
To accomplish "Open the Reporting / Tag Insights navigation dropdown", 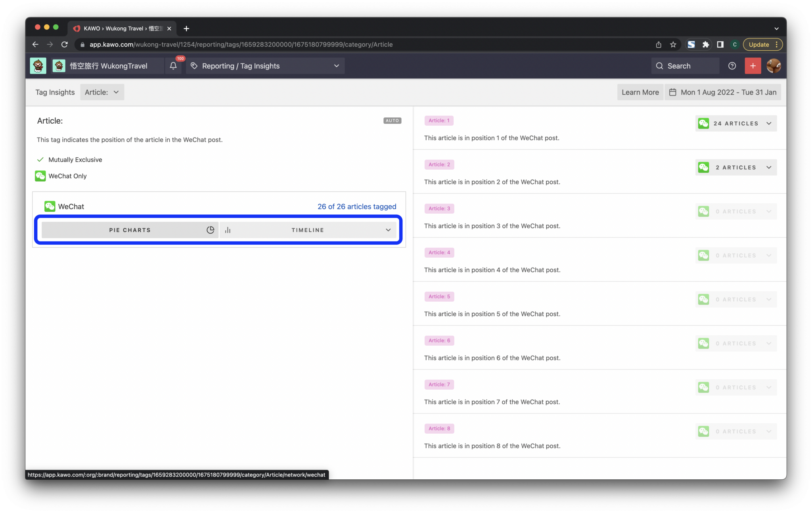I will (x=265, y=66).
